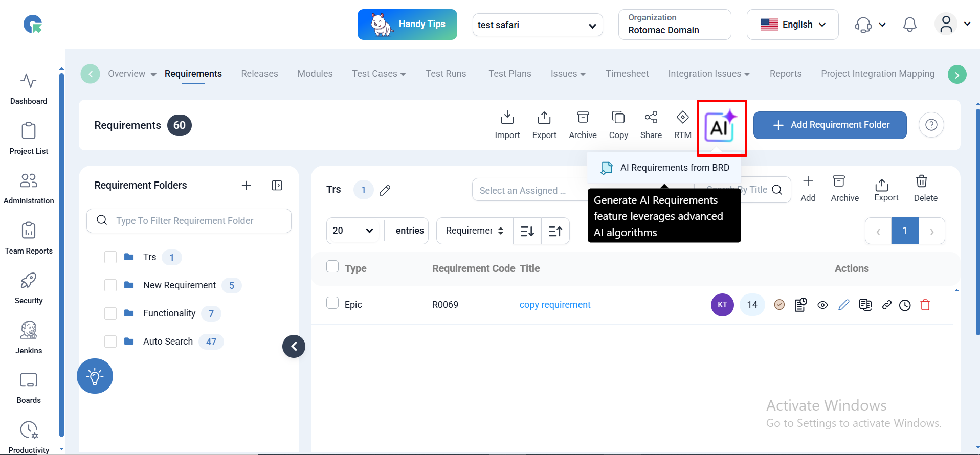Tick the Epic R0069 row checkbox

332,303
